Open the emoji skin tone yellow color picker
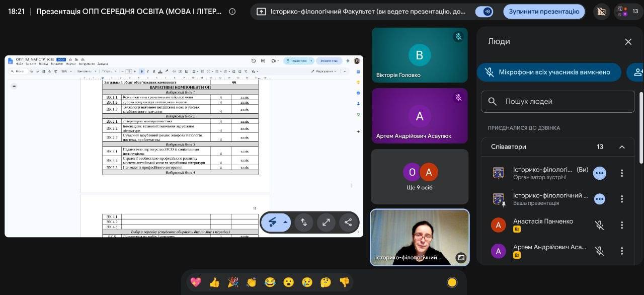The width and height of the screenshot is (644, 295). pyautogui.click(x=452, y=282)
